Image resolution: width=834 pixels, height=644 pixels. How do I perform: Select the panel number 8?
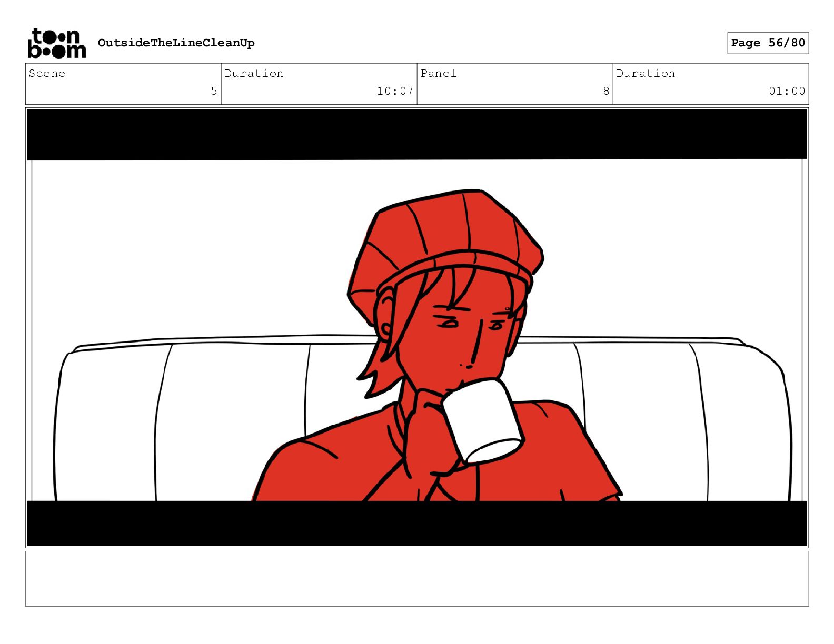606,91
